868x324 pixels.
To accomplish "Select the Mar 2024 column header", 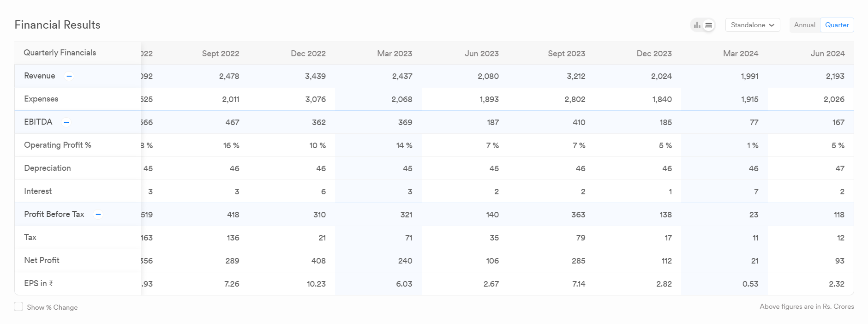I will click(740, 54).
